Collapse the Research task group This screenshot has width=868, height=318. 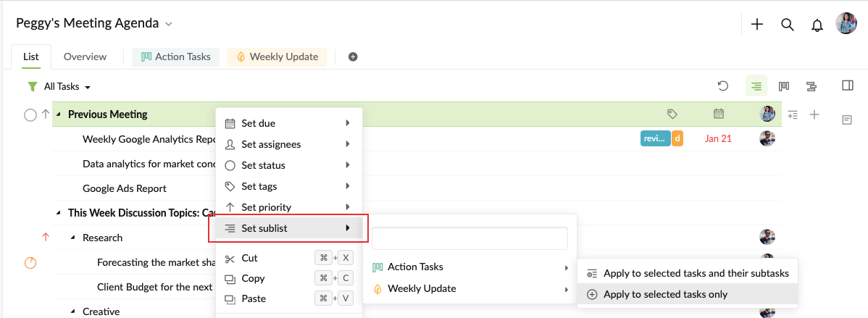[72, 238]
